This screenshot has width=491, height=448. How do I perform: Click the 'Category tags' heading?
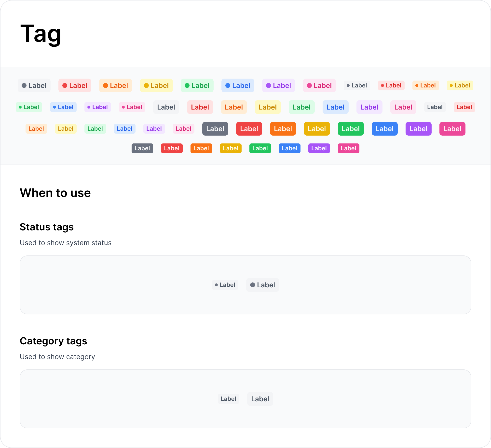coord(53,341)
